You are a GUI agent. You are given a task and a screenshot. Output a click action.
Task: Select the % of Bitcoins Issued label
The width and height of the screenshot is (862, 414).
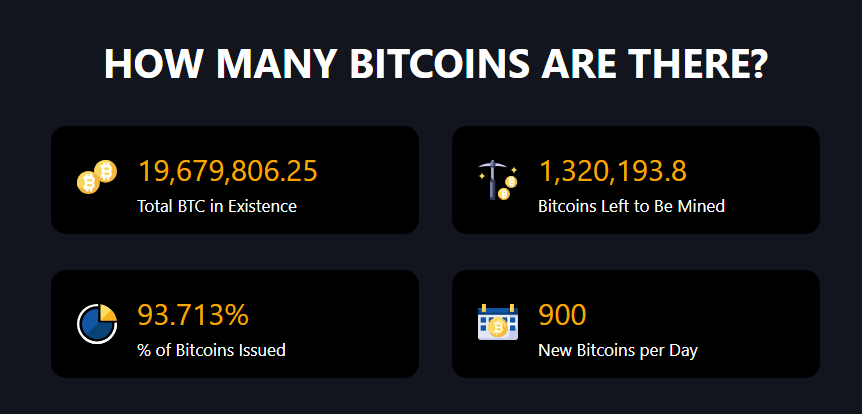211,350
